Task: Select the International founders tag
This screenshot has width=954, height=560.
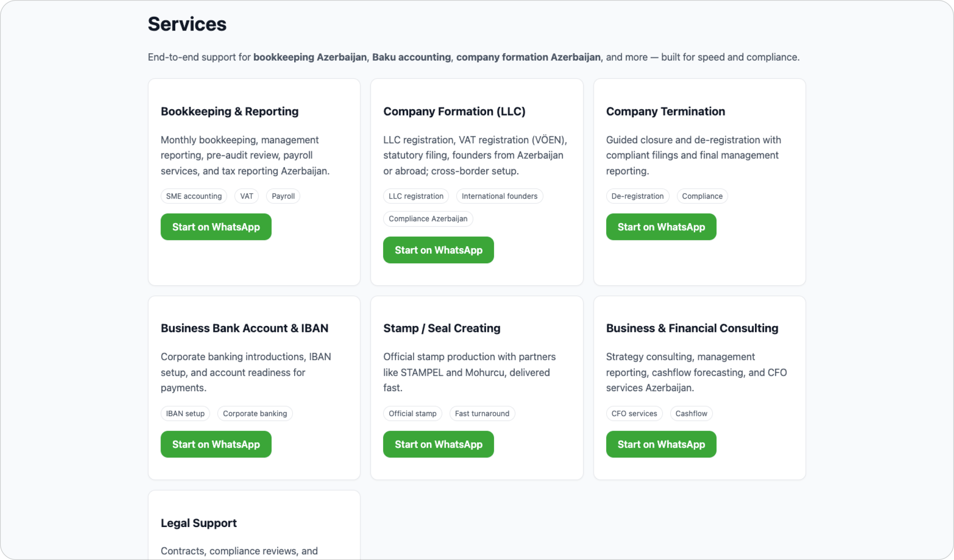Action: coord(499,196)
